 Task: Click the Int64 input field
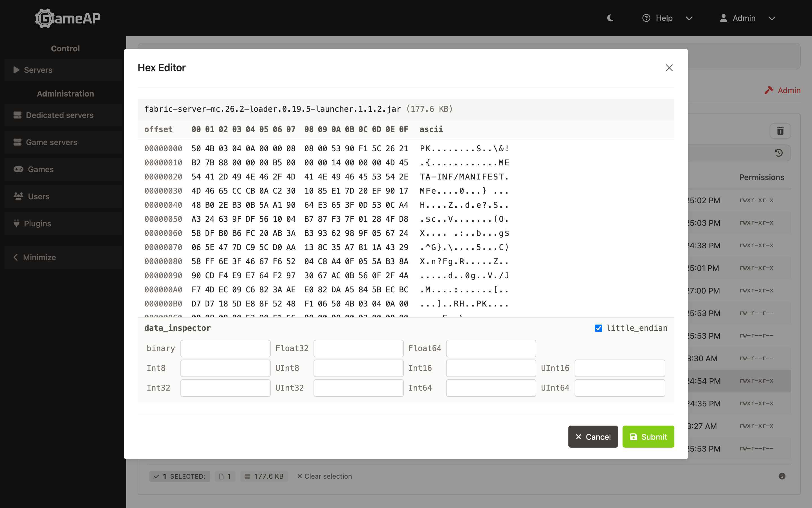pos(491,388)
